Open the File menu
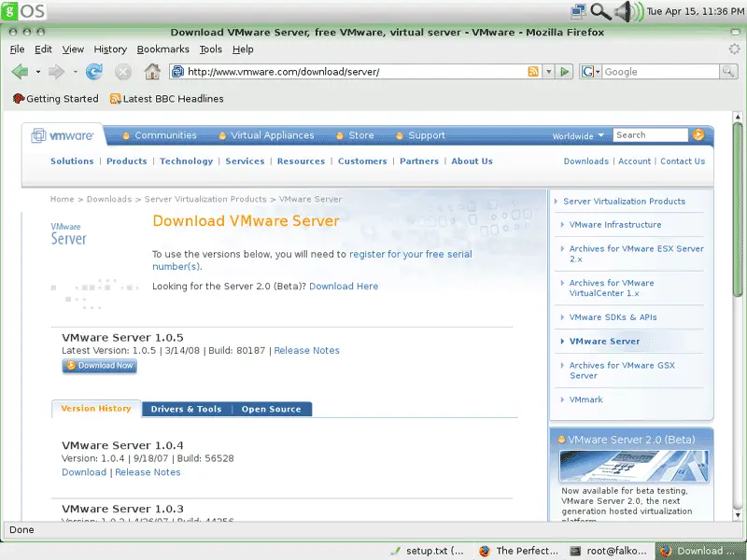Viewport: 747px width, 560px height. coord(17,49)
